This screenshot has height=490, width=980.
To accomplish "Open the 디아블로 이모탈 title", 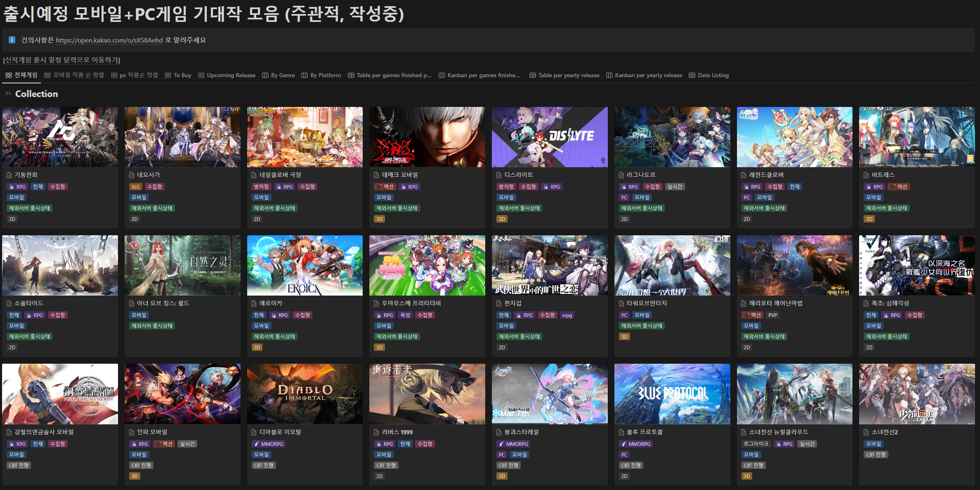I will (280, 432).
